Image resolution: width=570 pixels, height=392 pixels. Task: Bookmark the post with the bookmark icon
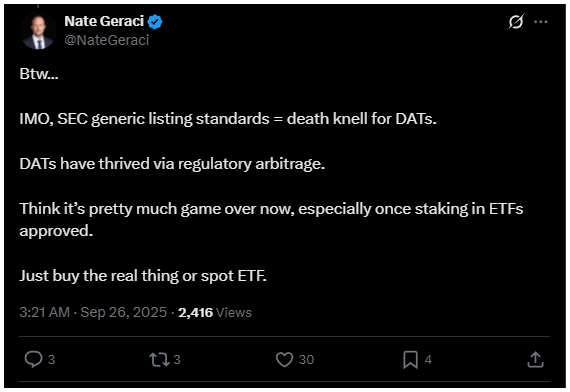click(x=410, y=360)
